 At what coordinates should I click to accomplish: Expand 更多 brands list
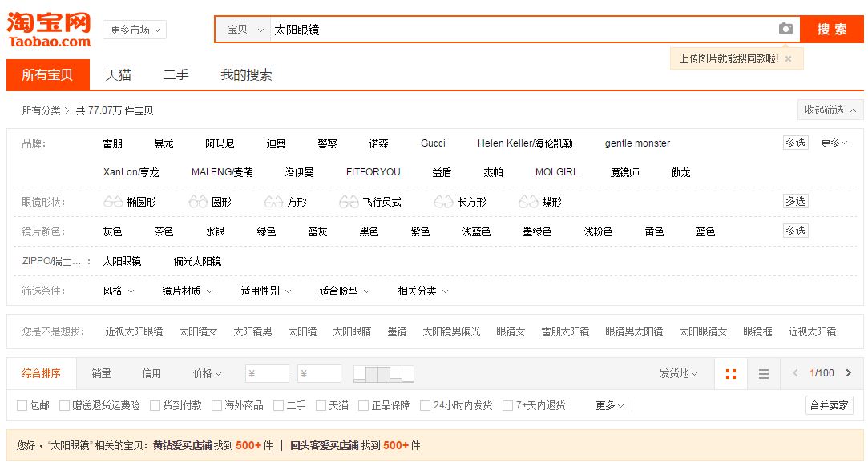point(834,143)
